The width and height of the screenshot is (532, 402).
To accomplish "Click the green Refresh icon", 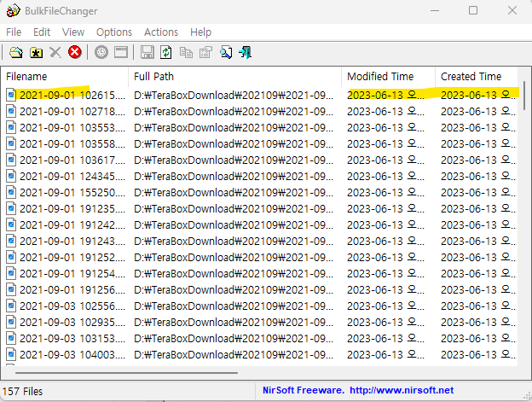I will 166,53.
